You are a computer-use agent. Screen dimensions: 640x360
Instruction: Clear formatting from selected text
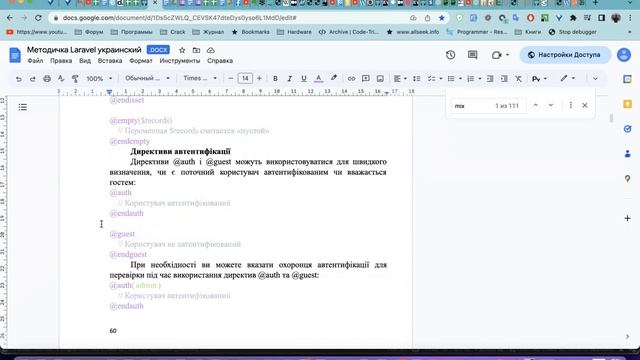coord(518,78)
